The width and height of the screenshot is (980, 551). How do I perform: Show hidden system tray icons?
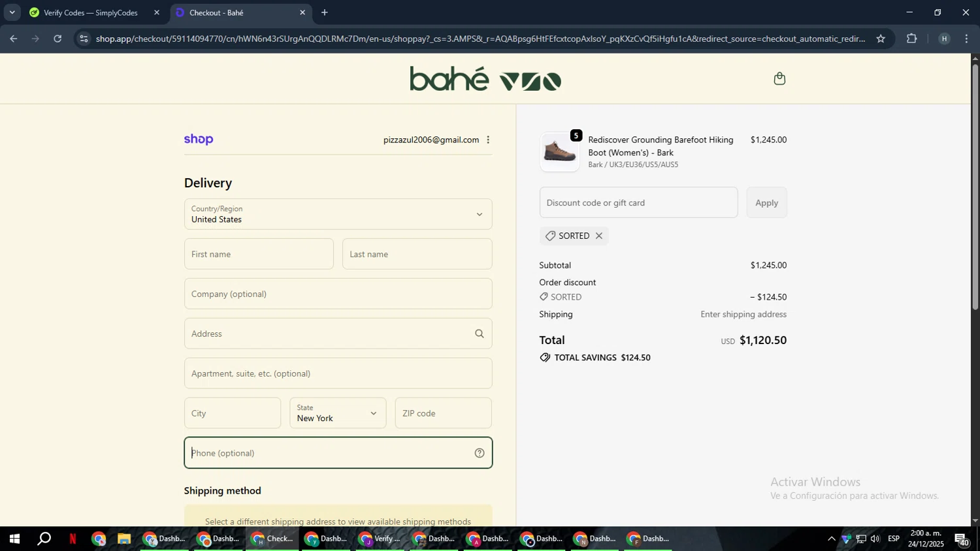coord(831,539)
